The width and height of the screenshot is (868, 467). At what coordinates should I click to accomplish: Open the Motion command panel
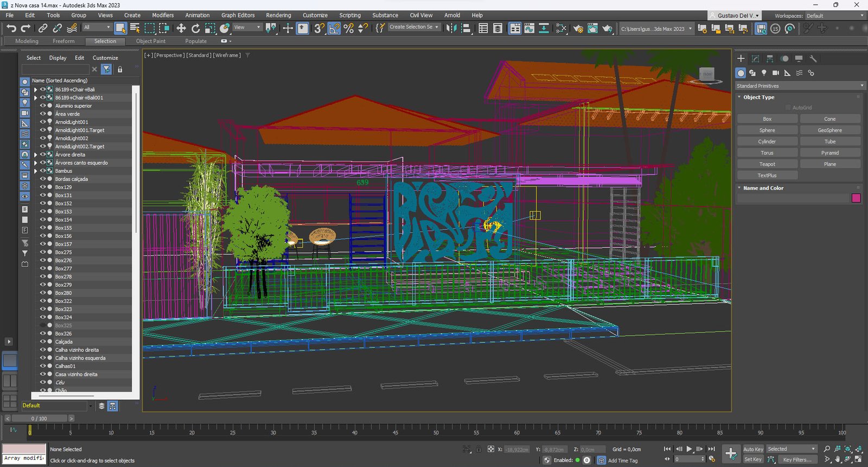coord(784,59)
